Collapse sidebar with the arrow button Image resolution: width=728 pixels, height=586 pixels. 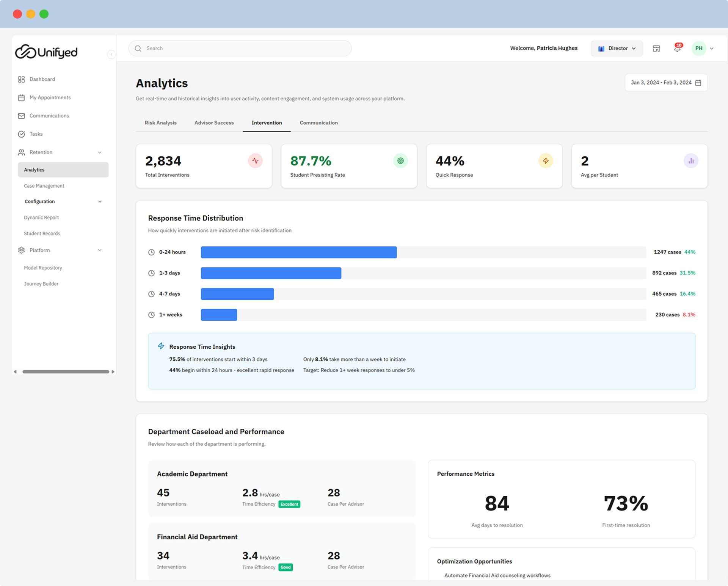[111, 55]
